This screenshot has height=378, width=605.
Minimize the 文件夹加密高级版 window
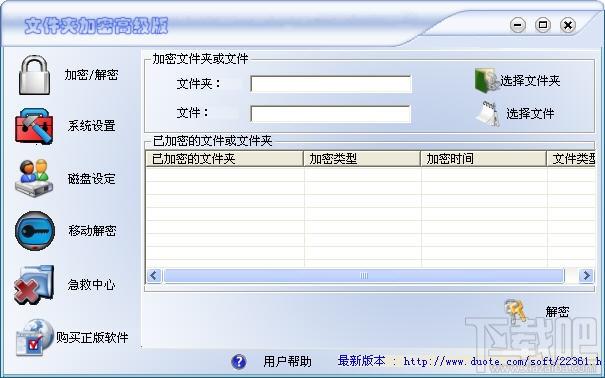[517, 25]
